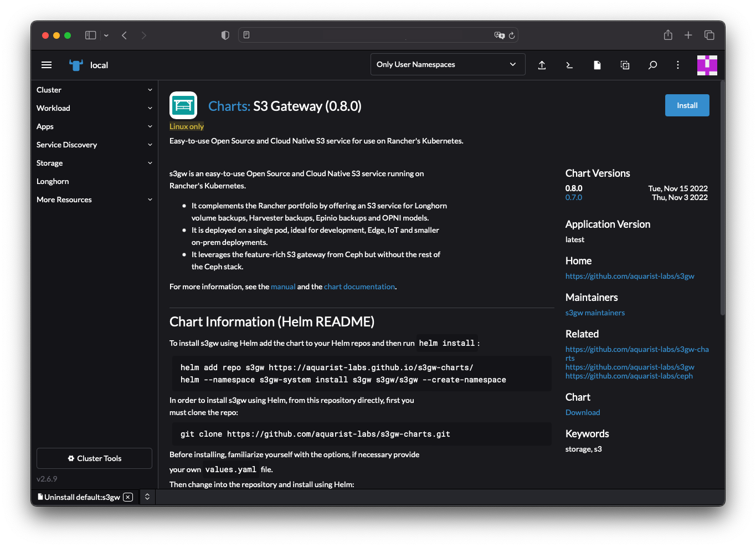Open Cluster Tools

click(94, 458)
